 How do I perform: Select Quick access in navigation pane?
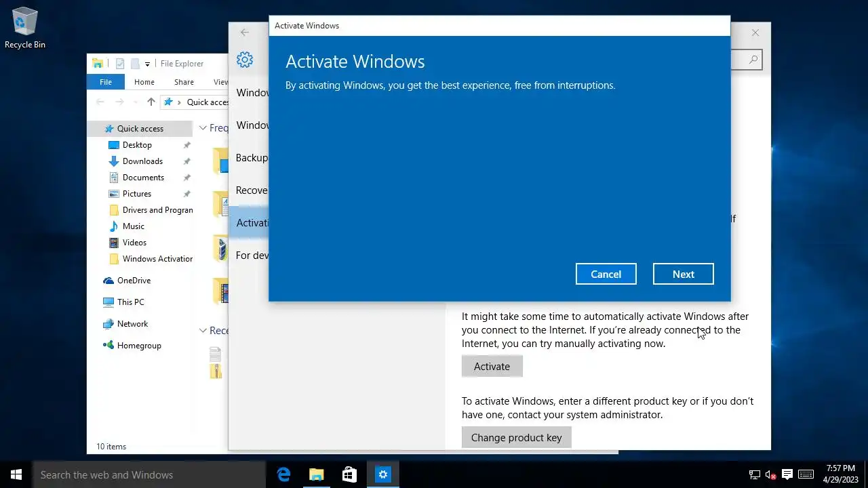[x=140, y=128]
